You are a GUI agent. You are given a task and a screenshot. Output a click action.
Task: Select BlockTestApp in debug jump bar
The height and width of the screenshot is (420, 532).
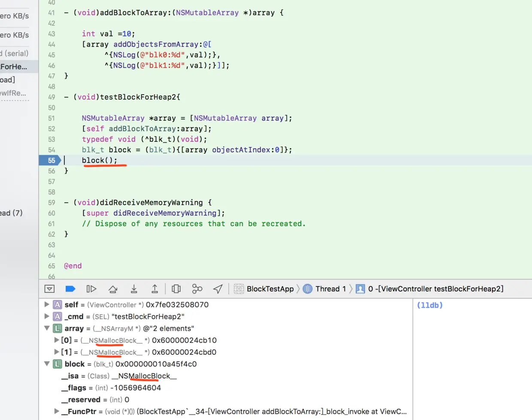coord(264,289)
